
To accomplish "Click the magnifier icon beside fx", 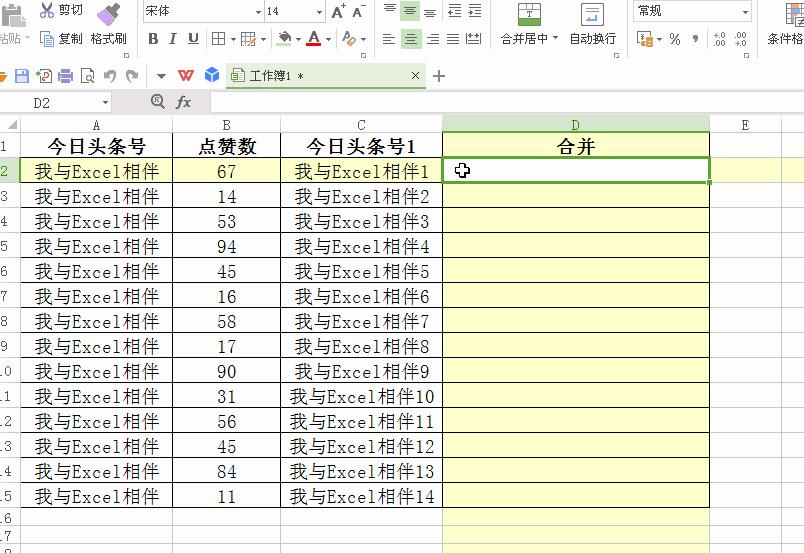I will [x=158, y=102].
